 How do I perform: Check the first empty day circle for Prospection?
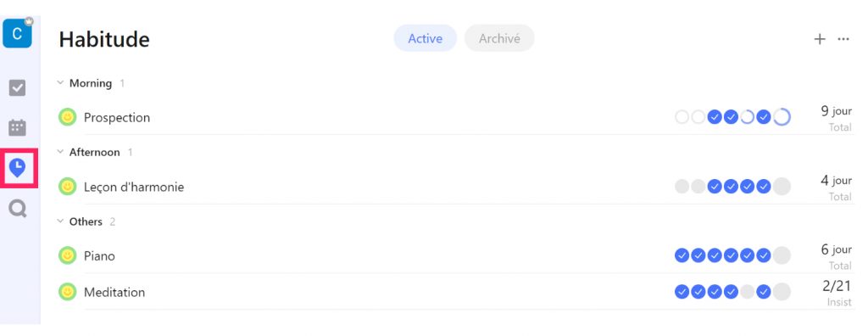[x=682, y=117]
